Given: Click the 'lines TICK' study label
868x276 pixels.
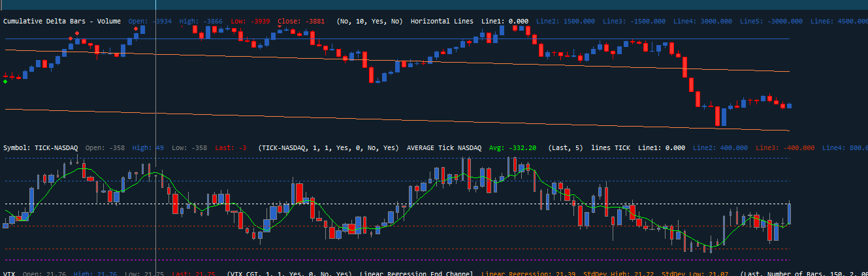Looking at the screenshot, I should (611, 148).
